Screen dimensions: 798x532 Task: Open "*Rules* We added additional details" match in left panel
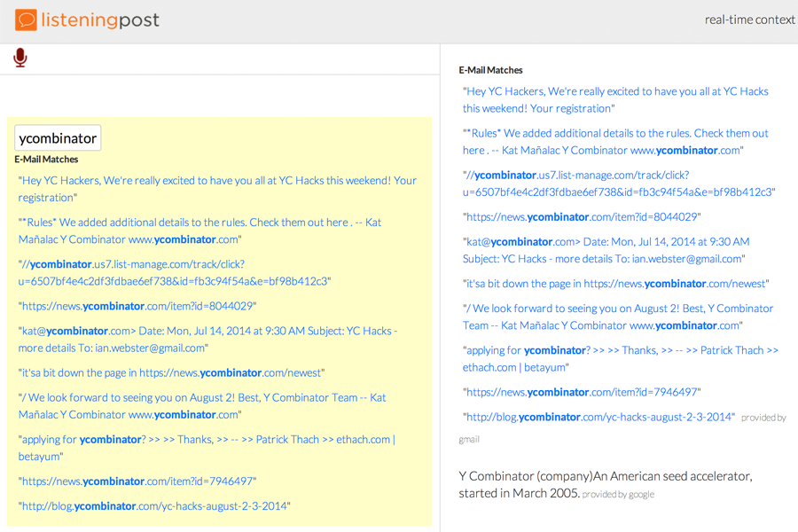[x=199, y=231]
